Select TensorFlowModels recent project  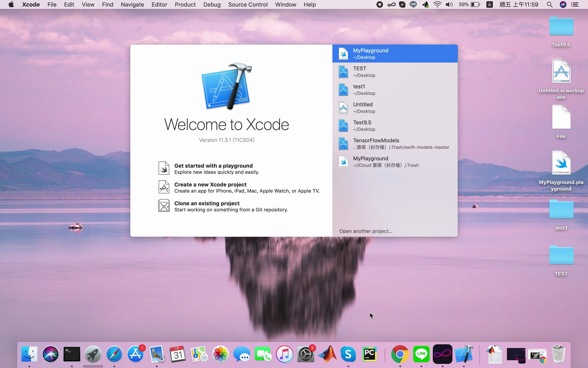coord(395,144)
